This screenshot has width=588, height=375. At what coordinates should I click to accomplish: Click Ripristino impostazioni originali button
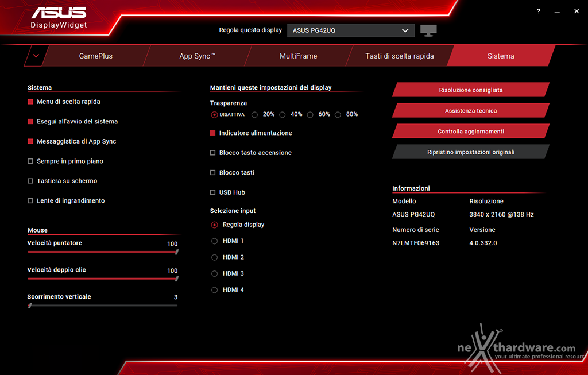tap(471, 152)
